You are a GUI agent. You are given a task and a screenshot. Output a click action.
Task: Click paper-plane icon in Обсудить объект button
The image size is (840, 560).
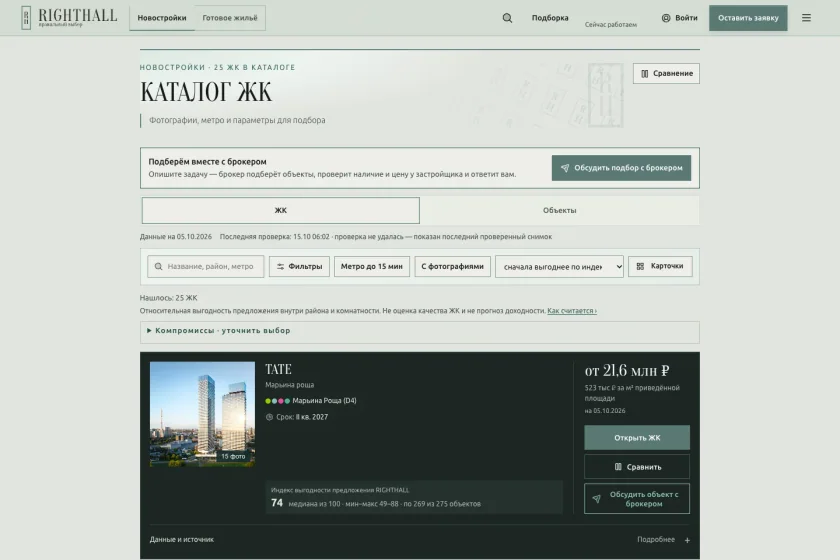[596, 499]
